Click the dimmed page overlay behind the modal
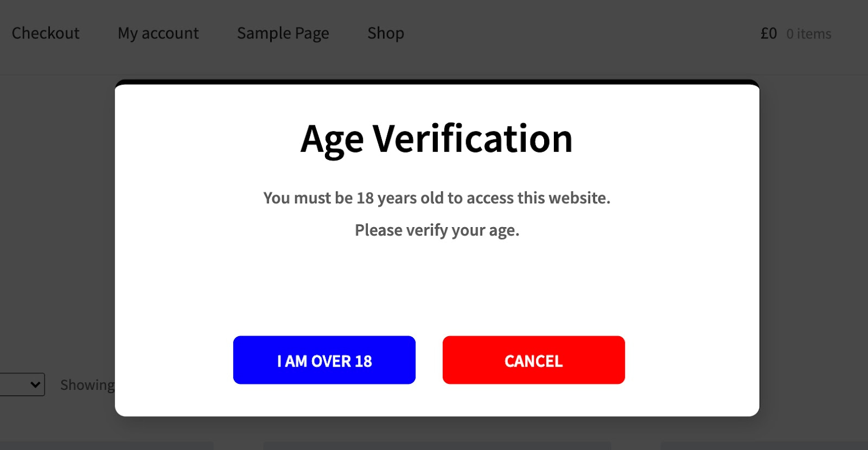 point(54,217)
